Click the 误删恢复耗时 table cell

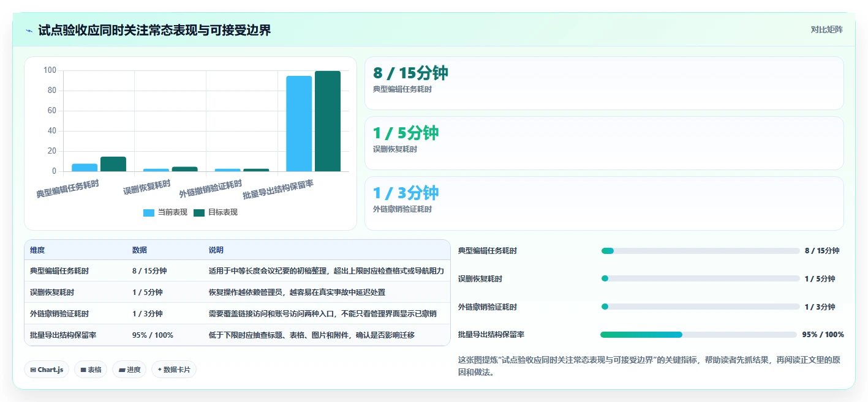point(52,292)
